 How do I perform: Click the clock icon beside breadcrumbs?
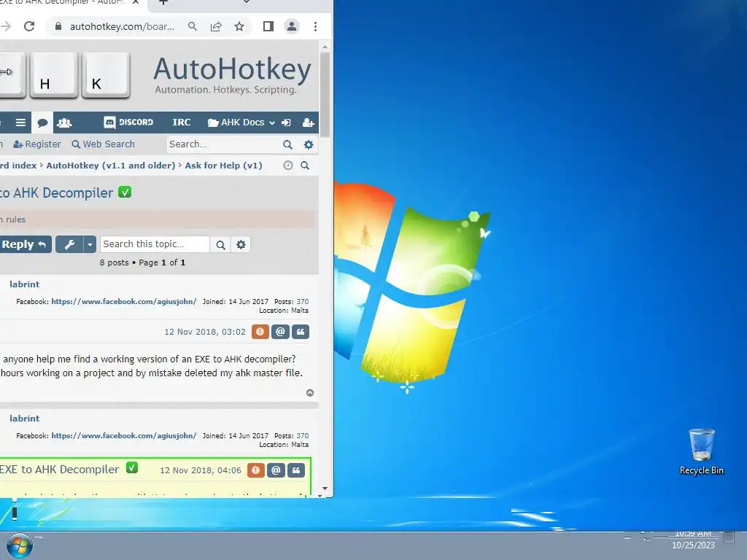pyautogui.click(x=287, y=166)
